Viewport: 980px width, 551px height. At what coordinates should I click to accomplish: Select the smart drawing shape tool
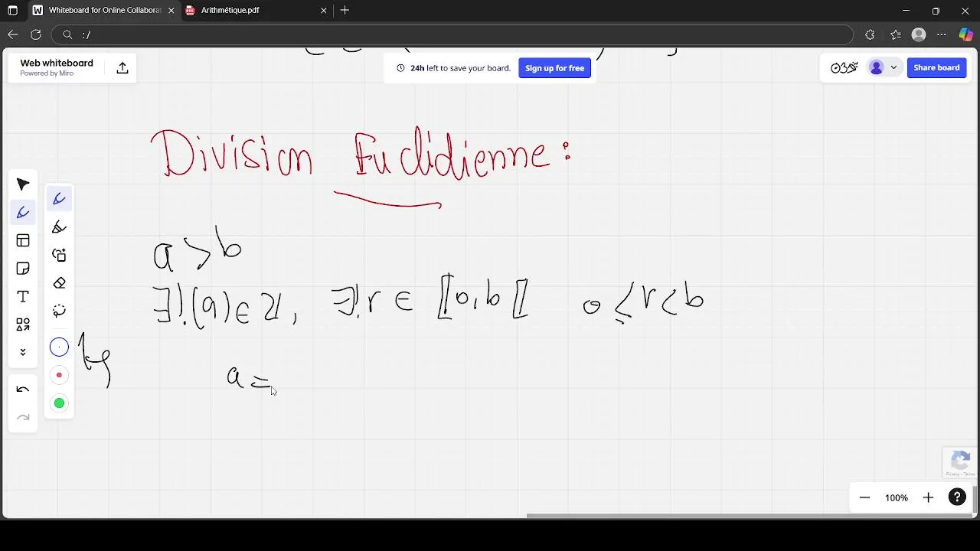pyautogui.click(x=59, y=255)
